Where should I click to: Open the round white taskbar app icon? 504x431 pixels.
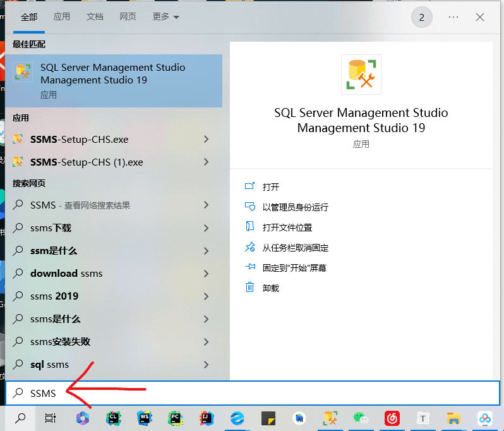299,418
